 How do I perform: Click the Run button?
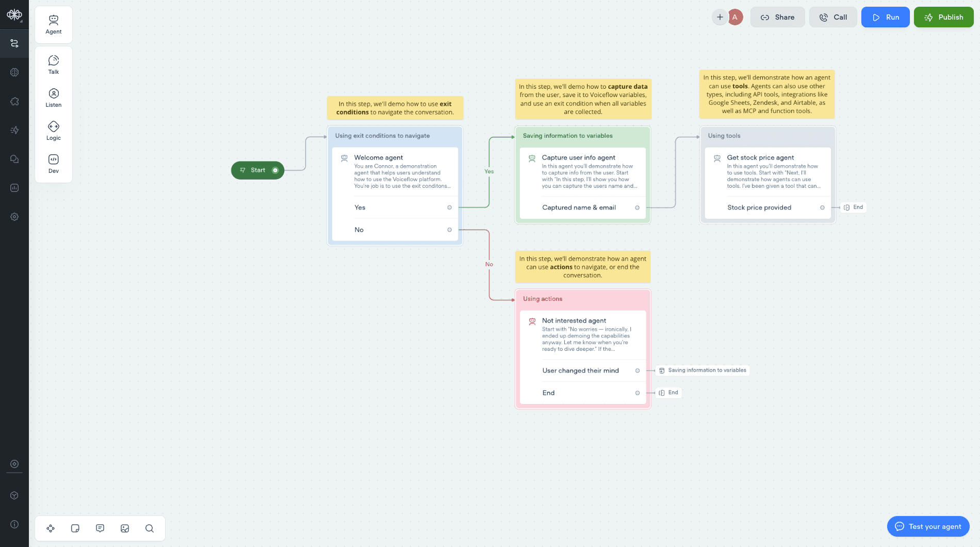pos(885,17)
